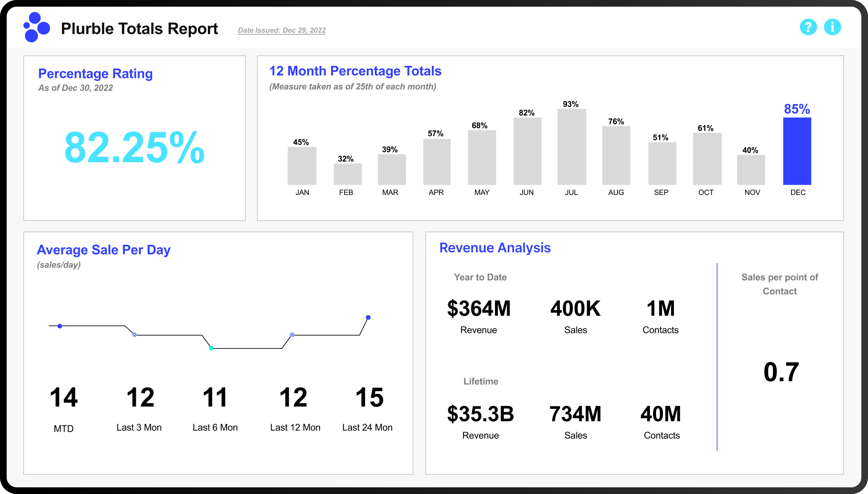Click the 82.25% rating value

click(134, 148)
